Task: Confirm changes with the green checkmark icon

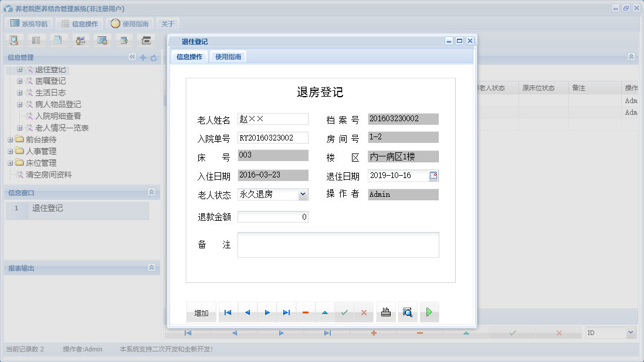Action: (344, 312)
